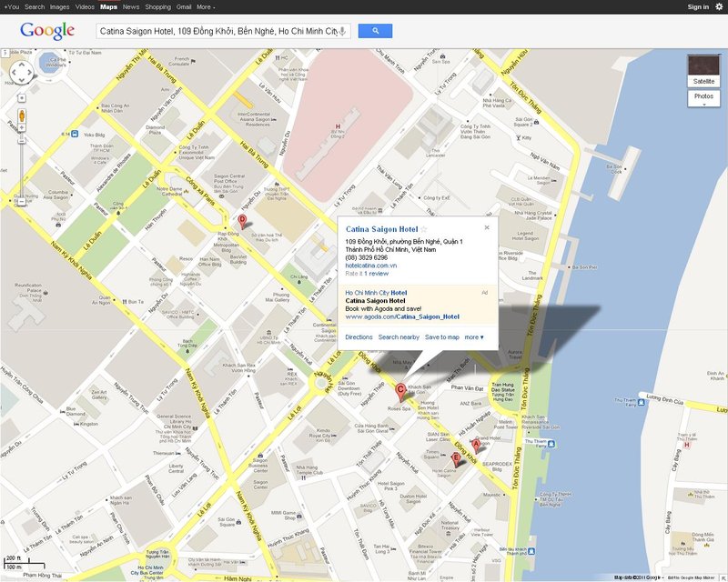
Task: Click the blue search magnifier button
Action: coord(375,31)
